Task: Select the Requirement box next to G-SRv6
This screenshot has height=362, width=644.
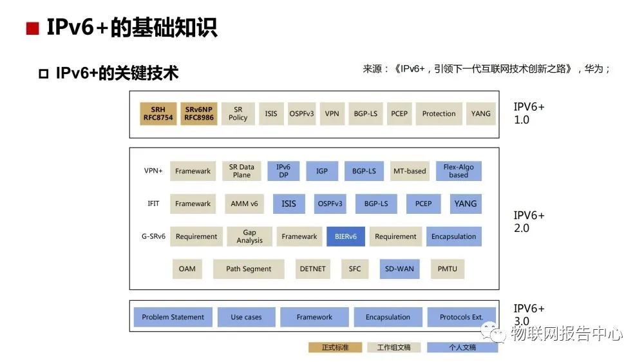Action: pos(196,236)
